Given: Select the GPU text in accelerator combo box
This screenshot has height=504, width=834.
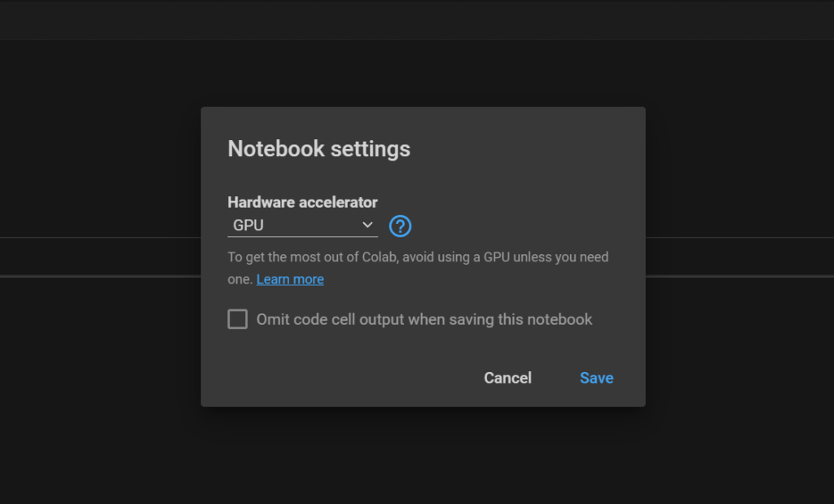Looking at the screenshot, I should click(248, 226).
